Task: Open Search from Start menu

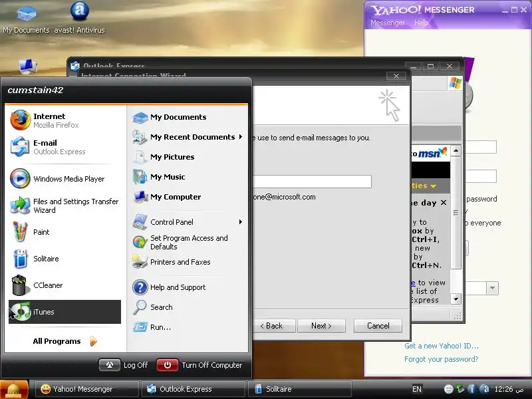Action: (188, 307)
